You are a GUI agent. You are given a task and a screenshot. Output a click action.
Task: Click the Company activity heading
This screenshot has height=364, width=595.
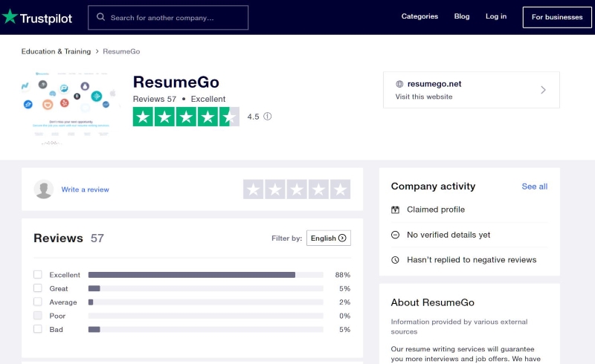tap(433, 186)
